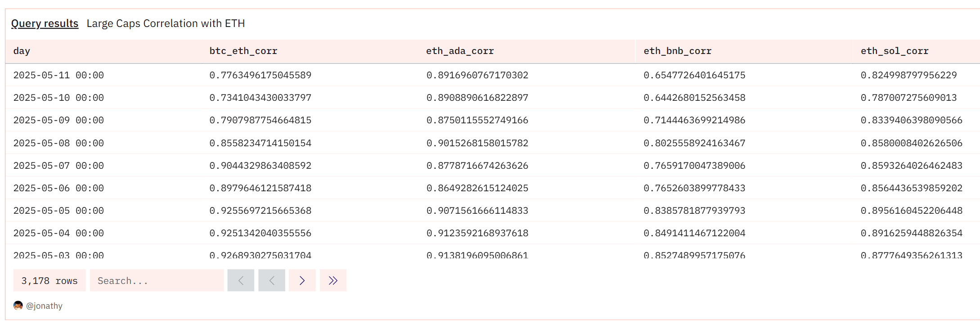Sort by the btc_eth_corr column header
Viewport: 980px width, 324px height.
pos(243,51)
